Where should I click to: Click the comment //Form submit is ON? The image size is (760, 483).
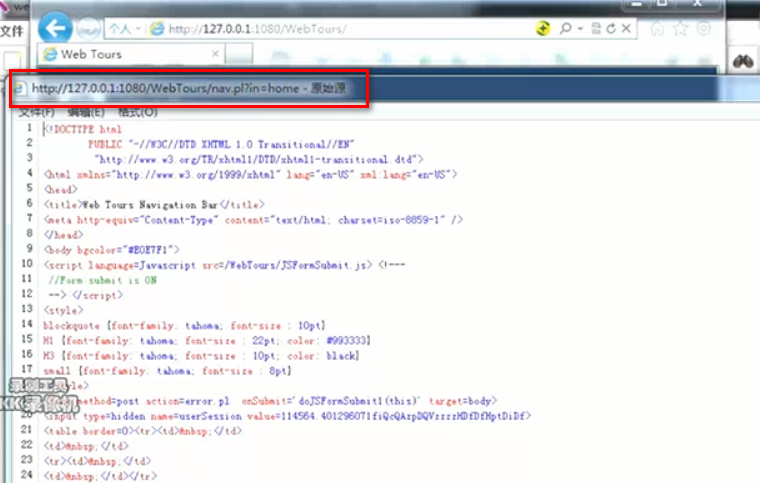tap(103, 280)
